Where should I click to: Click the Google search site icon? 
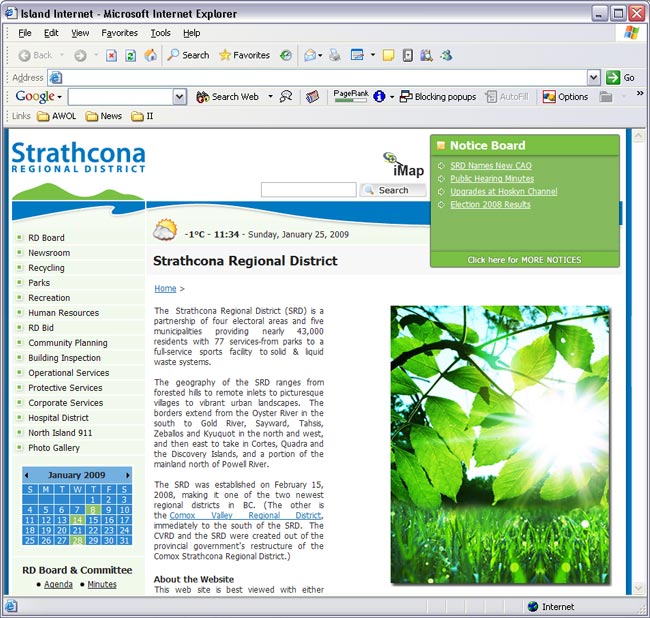pos(286,97)
